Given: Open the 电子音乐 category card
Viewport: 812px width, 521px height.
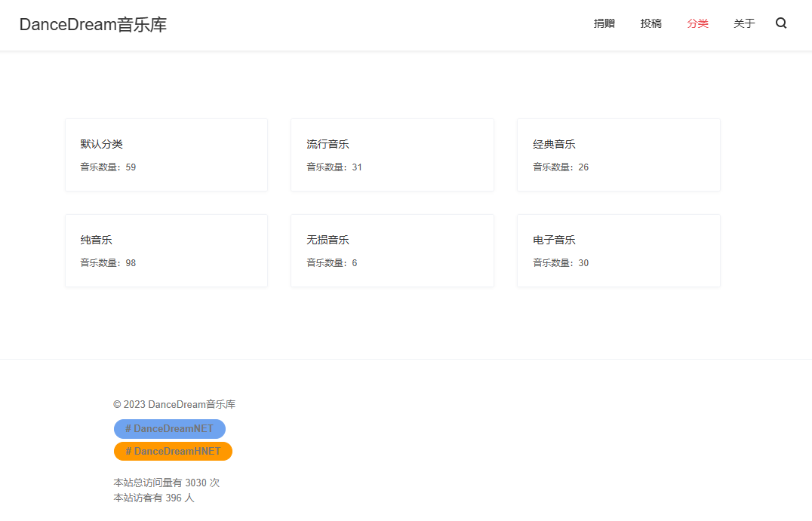Looking at the screenshot, I should click(x=618, y=250).
